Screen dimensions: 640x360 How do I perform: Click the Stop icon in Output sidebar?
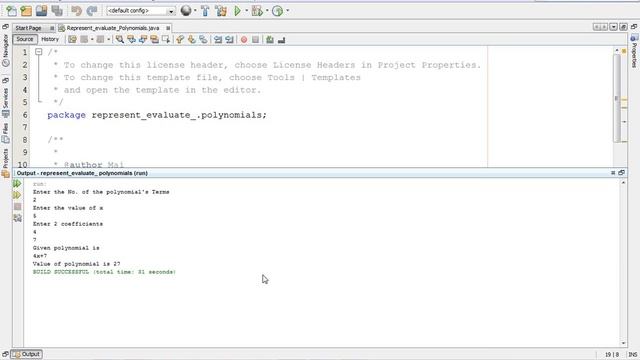point(17,207)
